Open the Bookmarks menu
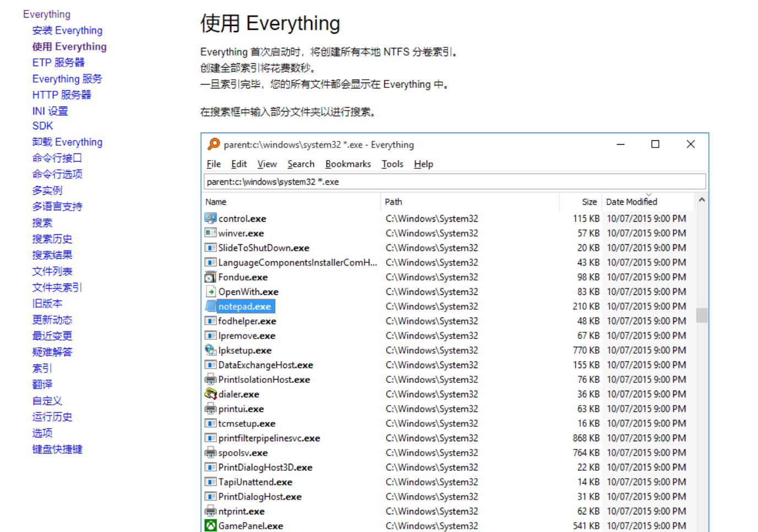This screenshot has width=758, height=532. tap(348, 164)
